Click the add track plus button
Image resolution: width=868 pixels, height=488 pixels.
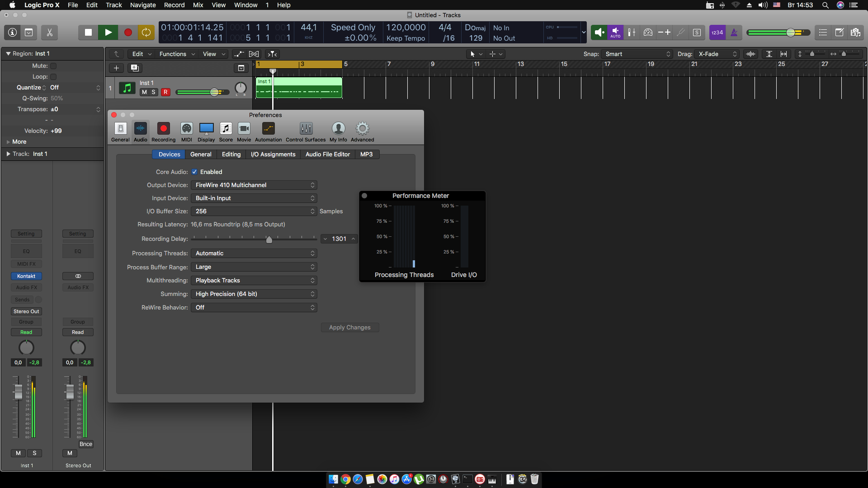[116, 68]
